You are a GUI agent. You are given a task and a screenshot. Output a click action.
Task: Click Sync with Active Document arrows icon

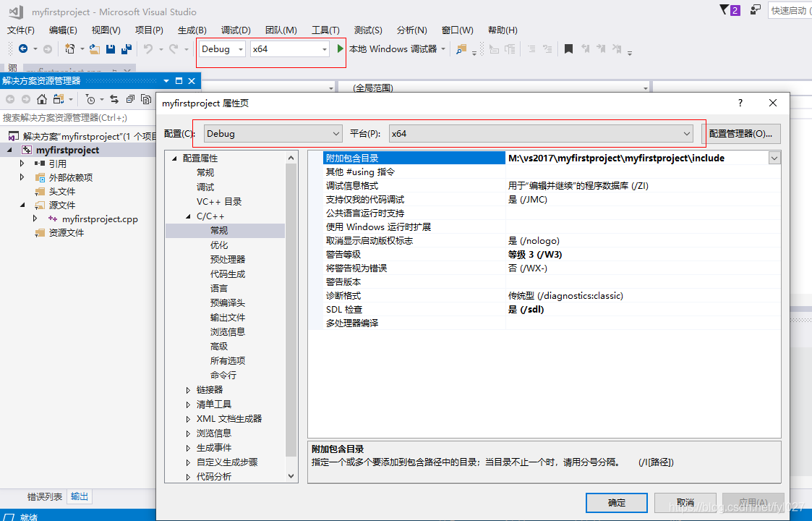(114, 99)
